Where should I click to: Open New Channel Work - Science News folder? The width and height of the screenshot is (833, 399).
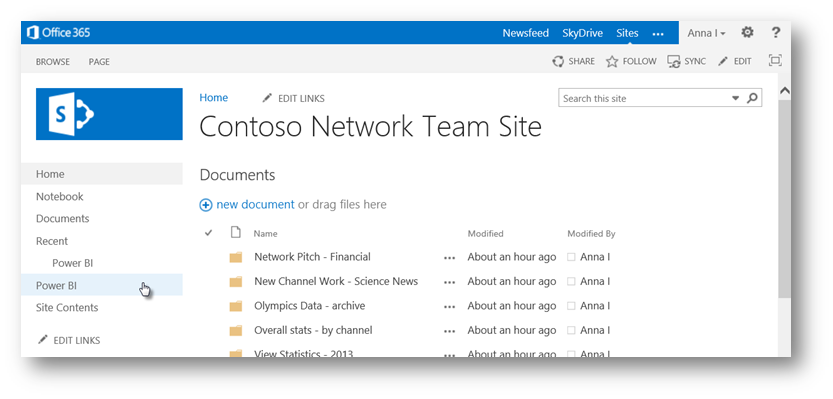click(336, 282)
